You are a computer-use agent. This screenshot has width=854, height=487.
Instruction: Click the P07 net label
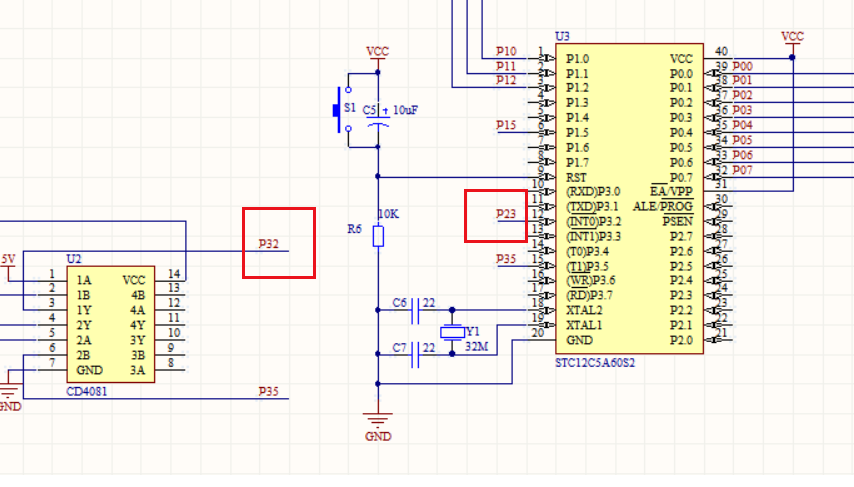[742, 170]
